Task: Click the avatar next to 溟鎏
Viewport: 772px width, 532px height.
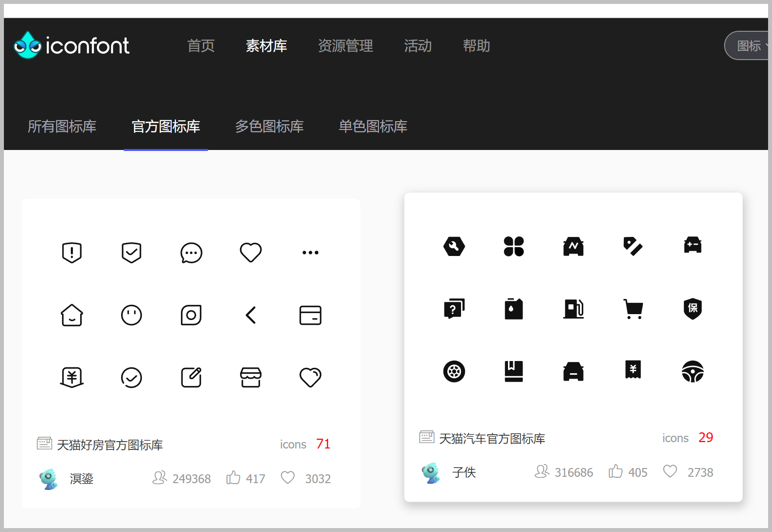Action: coord(49,479)
